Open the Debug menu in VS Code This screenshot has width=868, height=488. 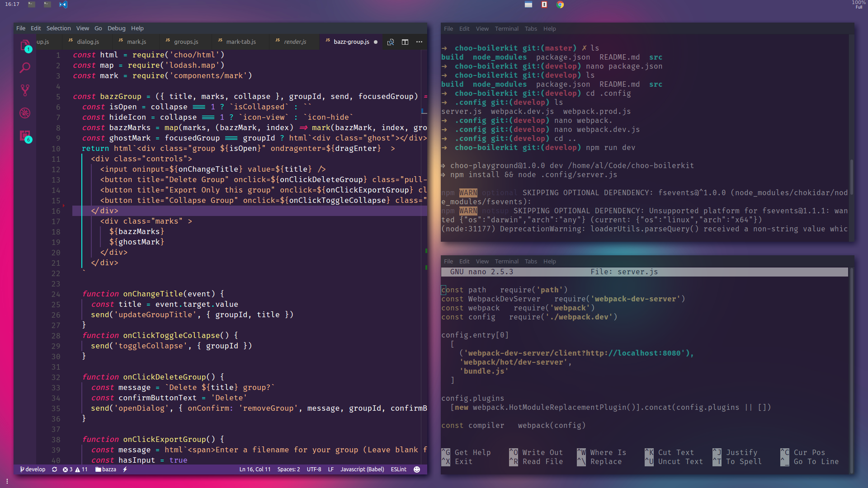[x=117, y=28]
